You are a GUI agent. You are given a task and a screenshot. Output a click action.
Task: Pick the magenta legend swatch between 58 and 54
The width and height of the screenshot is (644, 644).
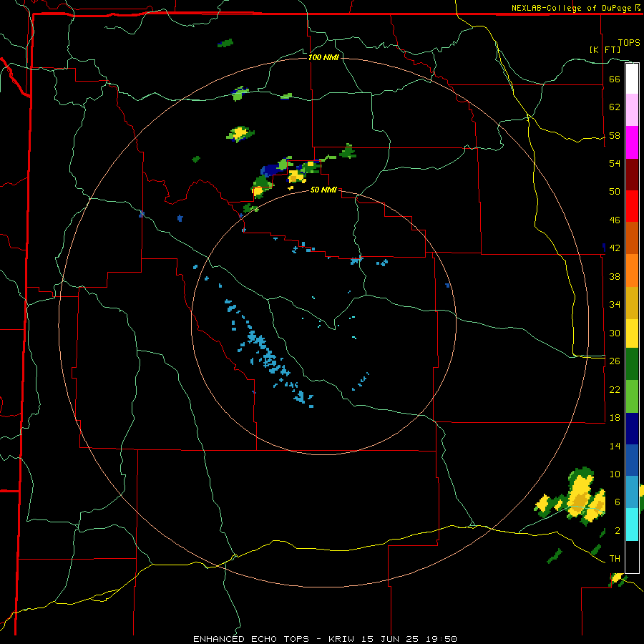click(632, 142)
